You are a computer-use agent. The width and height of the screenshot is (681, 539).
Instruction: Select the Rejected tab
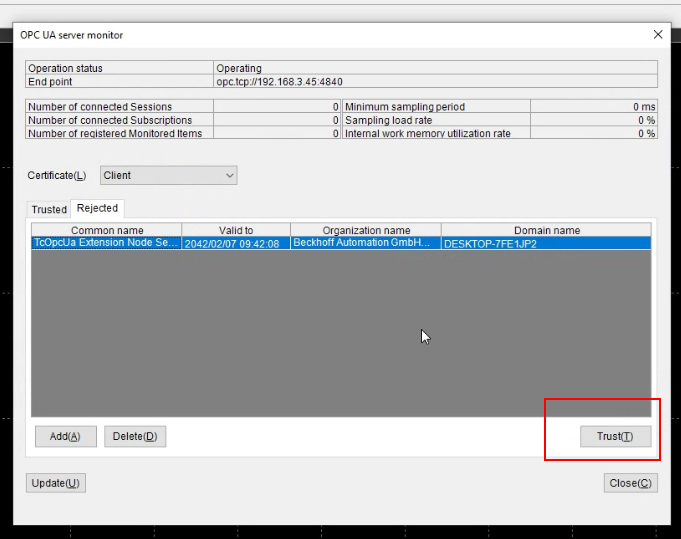pos(97,208)
